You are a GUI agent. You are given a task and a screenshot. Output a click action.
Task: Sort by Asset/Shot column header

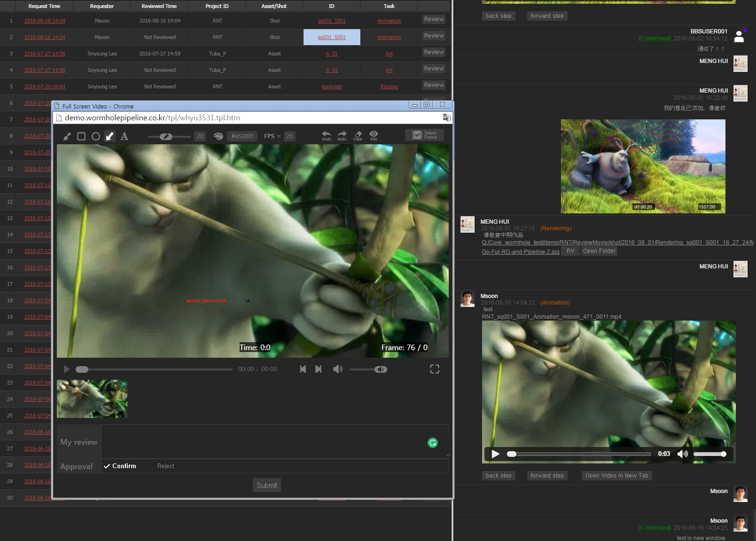click(x=274, y=6)
